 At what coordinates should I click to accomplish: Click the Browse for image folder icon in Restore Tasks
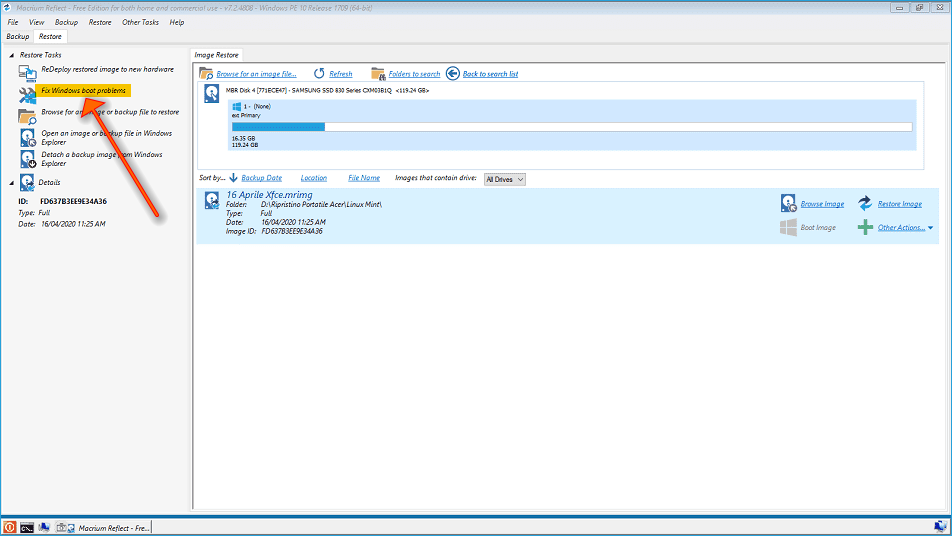point(27,117)
